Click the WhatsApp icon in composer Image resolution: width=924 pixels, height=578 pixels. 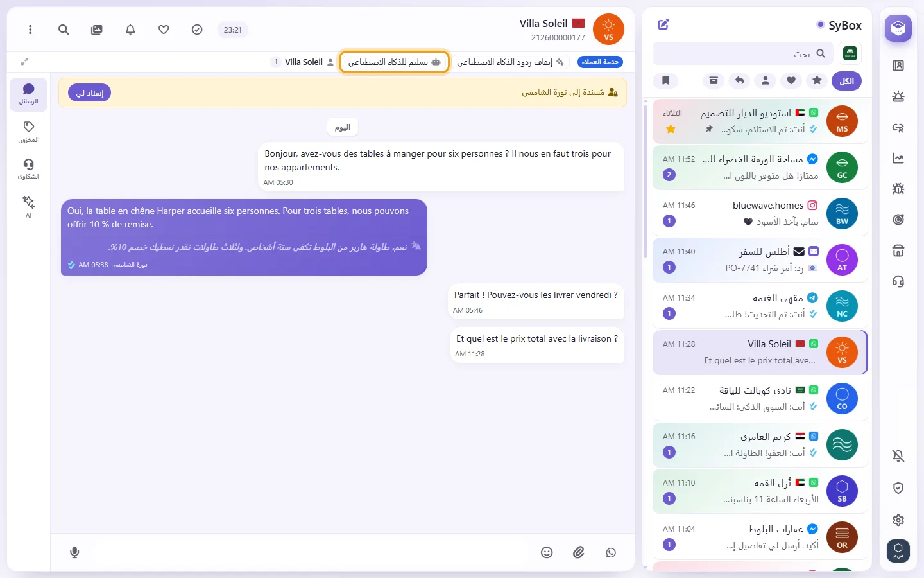pos(611,552)
